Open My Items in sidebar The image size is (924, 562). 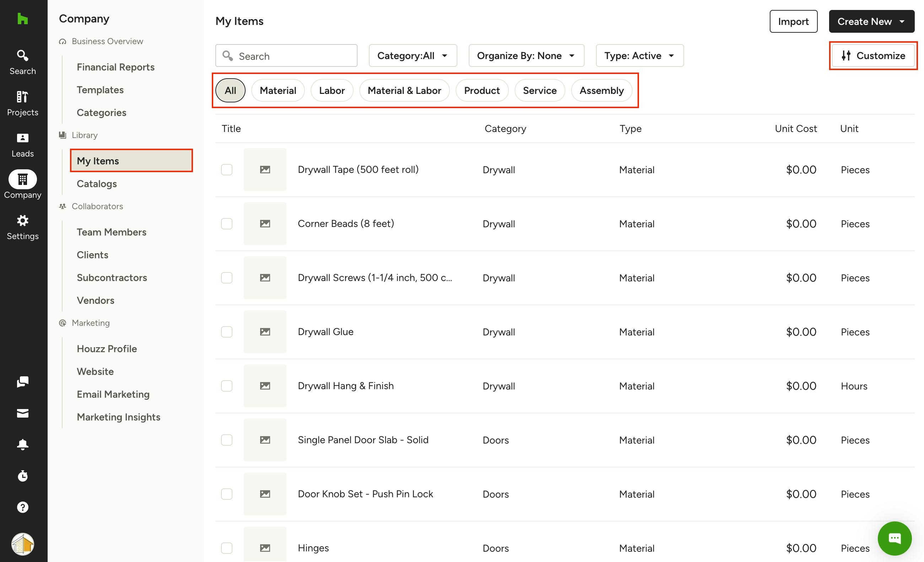click(131, 161)
